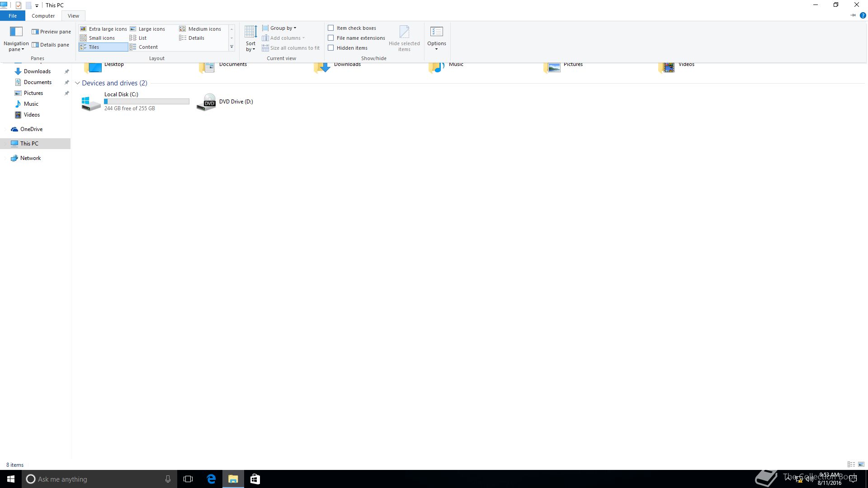Enable Item check boxes
The image size is (868, 488).
pyautogui.click(x=331, y=28)
